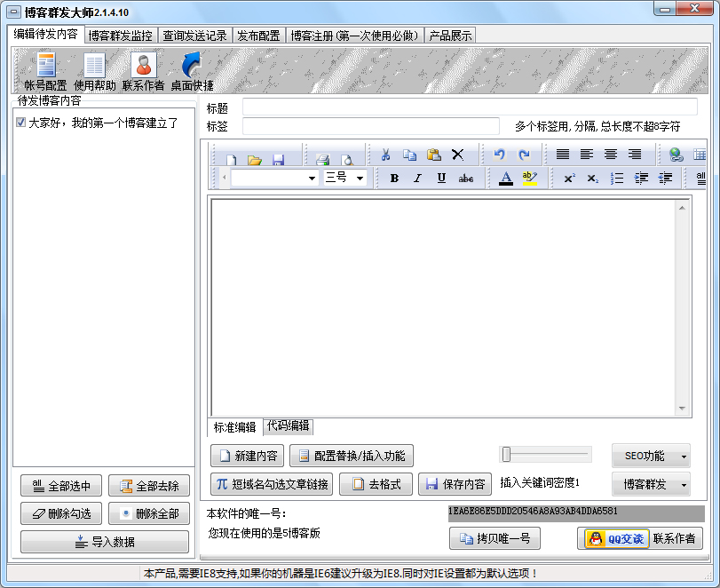Open the 代码编辑 editing tab
The height and width of the screenshot is (588, 720).
[x=286, y=426]
